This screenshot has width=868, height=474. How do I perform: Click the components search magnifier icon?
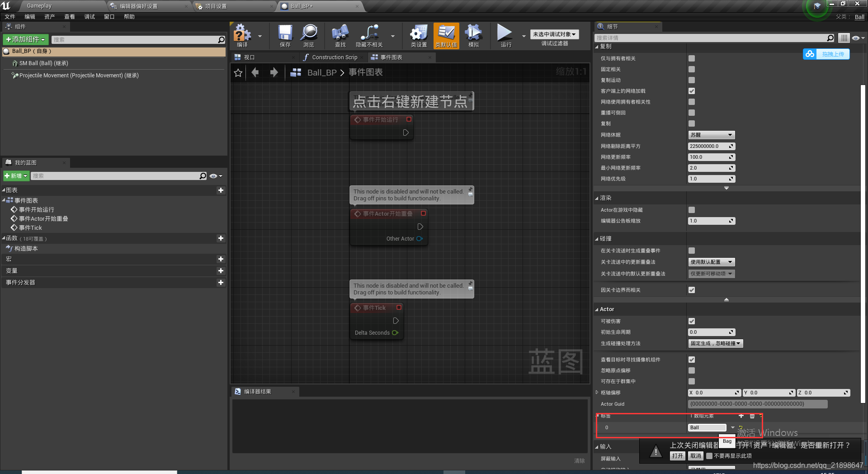(221, 40)
